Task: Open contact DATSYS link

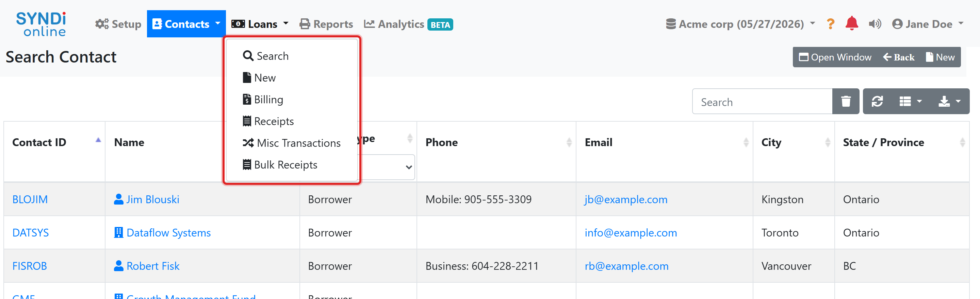Action: pos(30,232)
